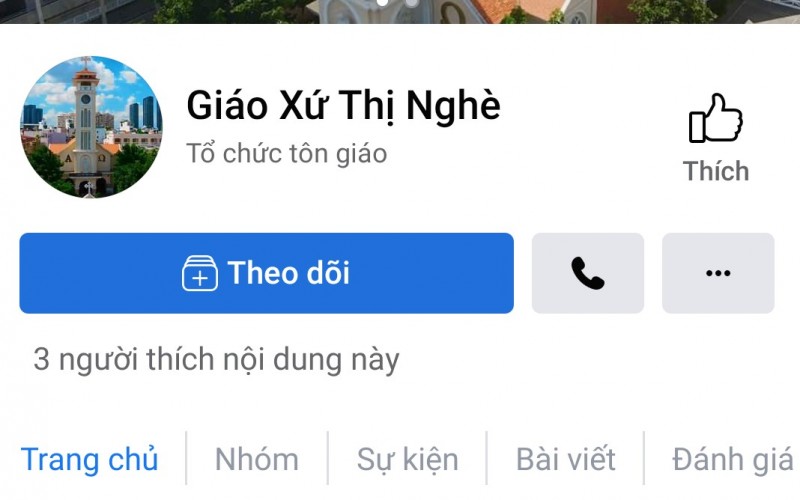
Task: Click the Thích label under the thumbs-up
Action: tap(716, 171)
